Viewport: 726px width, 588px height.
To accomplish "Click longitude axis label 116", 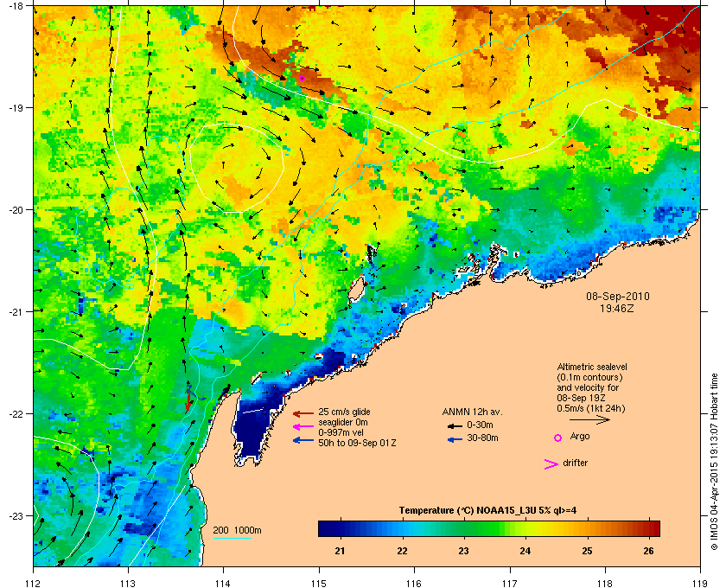I will click(414, 584).
